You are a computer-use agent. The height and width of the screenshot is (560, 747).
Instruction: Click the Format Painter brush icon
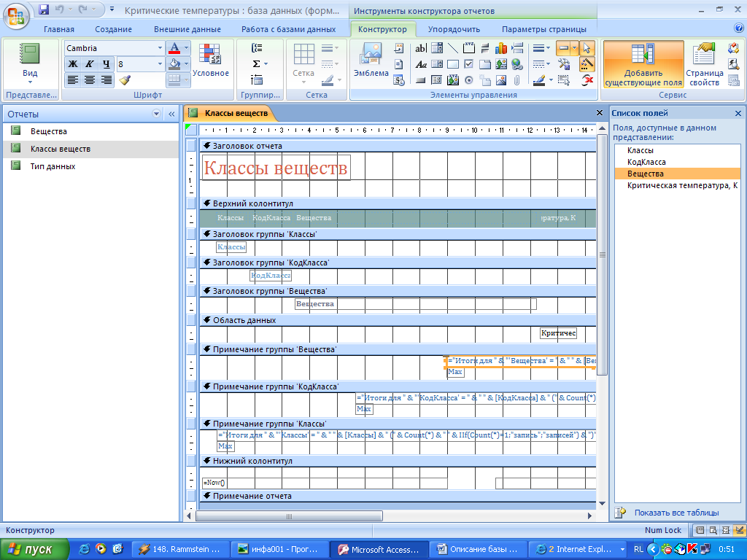pos(125,80)
